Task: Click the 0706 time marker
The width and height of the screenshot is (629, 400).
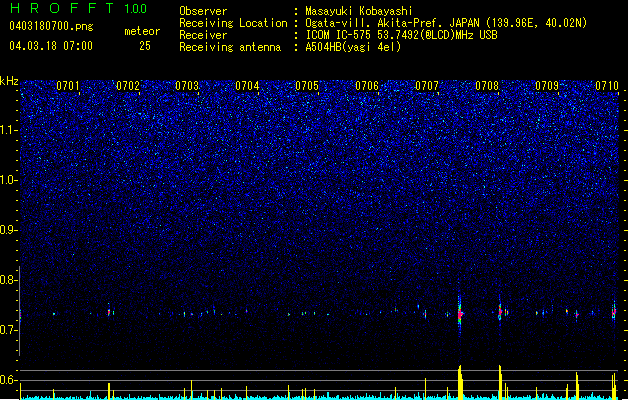Action: pyautogui.click(x=367, y=86)
